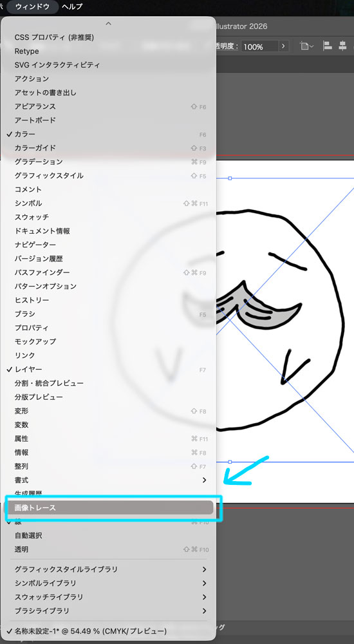Open the リンク panel

pyautogui.click(x=108, y=355)
